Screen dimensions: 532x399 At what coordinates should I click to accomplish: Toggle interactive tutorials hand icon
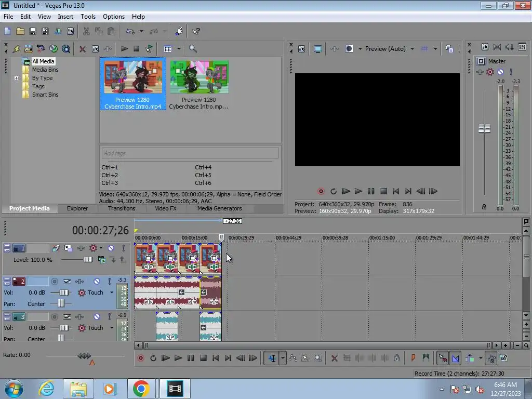click(179, 31)
